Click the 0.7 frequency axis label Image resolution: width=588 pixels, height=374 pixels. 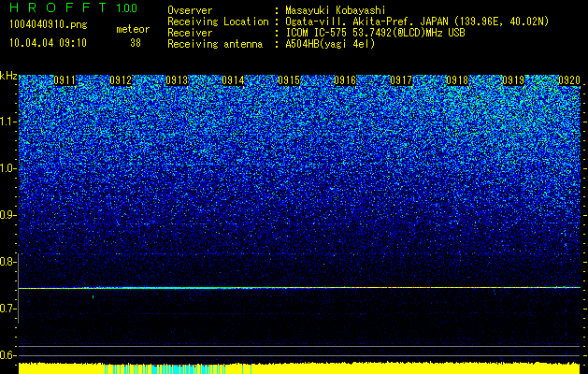click(8, 309)
